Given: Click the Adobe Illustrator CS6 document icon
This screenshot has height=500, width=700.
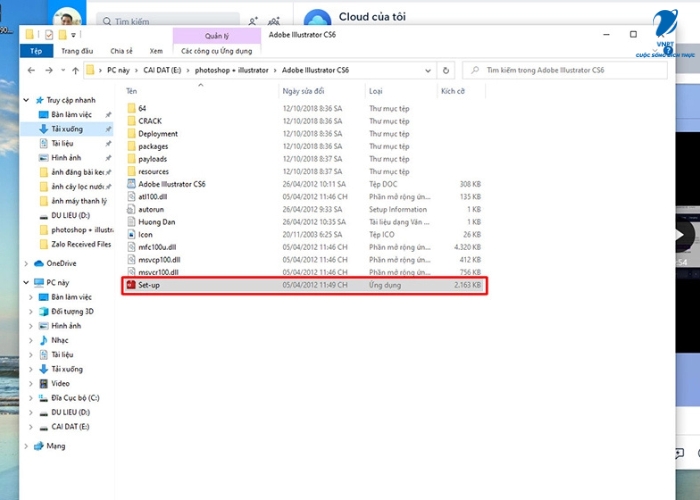Looking at the screenshot, I should (131, 184).
